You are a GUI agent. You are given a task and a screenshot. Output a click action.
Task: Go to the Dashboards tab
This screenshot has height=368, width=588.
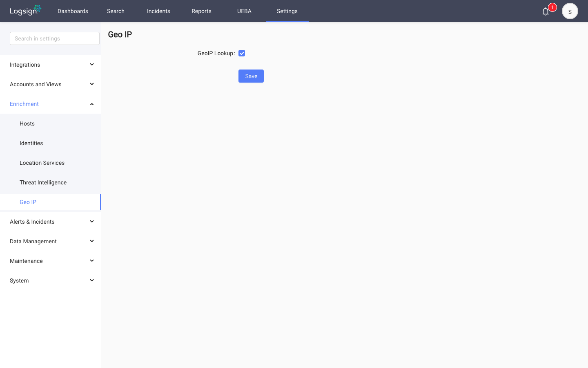pos(73,11)
